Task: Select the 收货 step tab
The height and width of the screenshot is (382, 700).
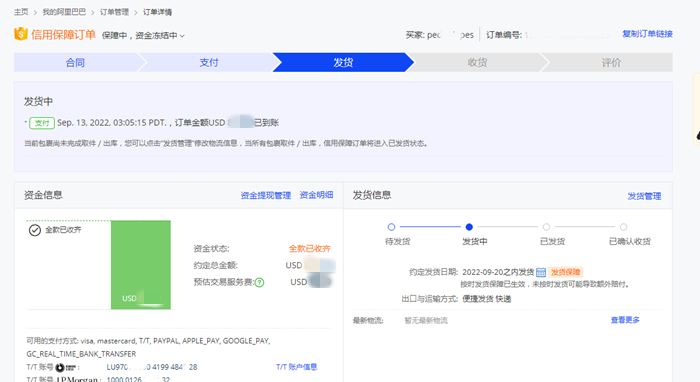Action: (477, 62)
